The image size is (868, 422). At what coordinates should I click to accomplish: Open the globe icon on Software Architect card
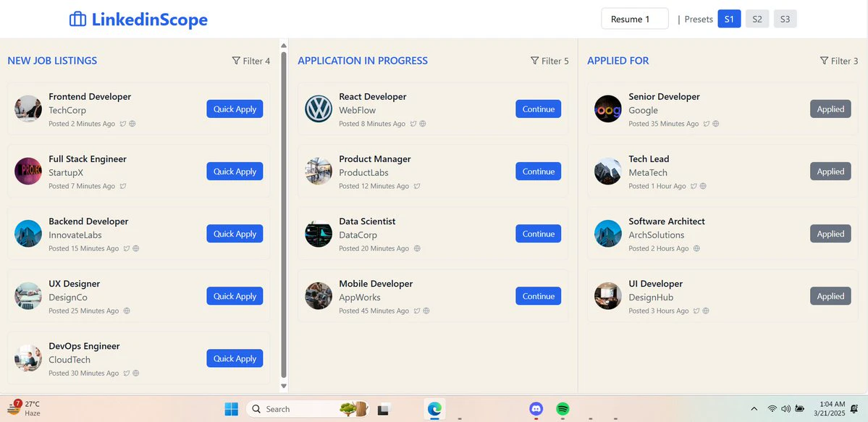click(696, 249)
